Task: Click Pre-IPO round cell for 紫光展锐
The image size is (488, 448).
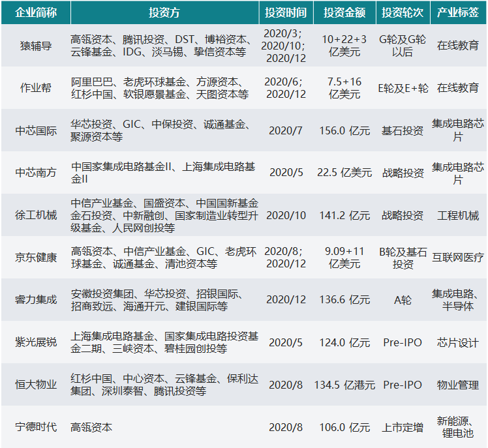Action: point(403,342)
